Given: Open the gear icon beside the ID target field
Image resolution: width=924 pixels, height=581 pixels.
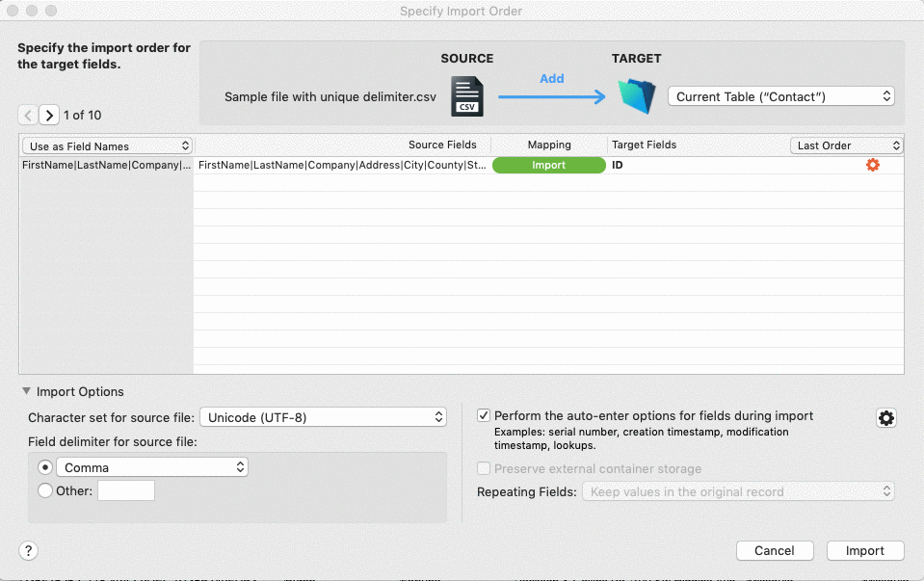Looking at the screenshot, I should coord(872,165).
